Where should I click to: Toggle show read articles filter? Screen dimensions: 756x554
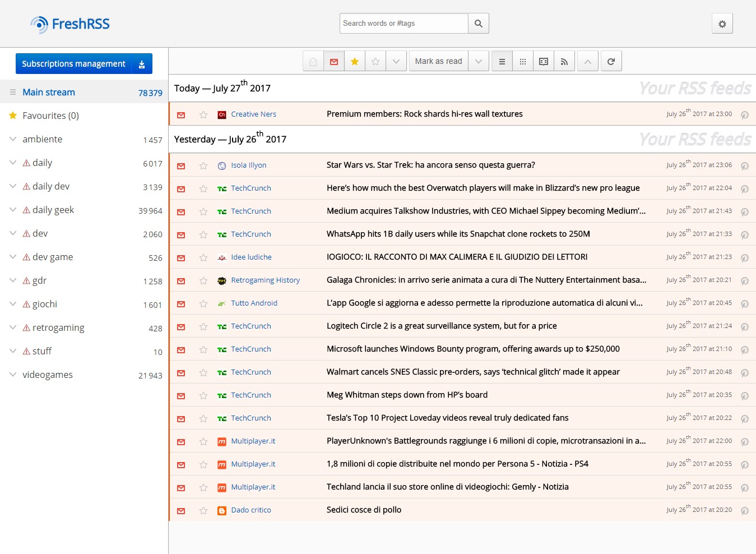(313, 61)
